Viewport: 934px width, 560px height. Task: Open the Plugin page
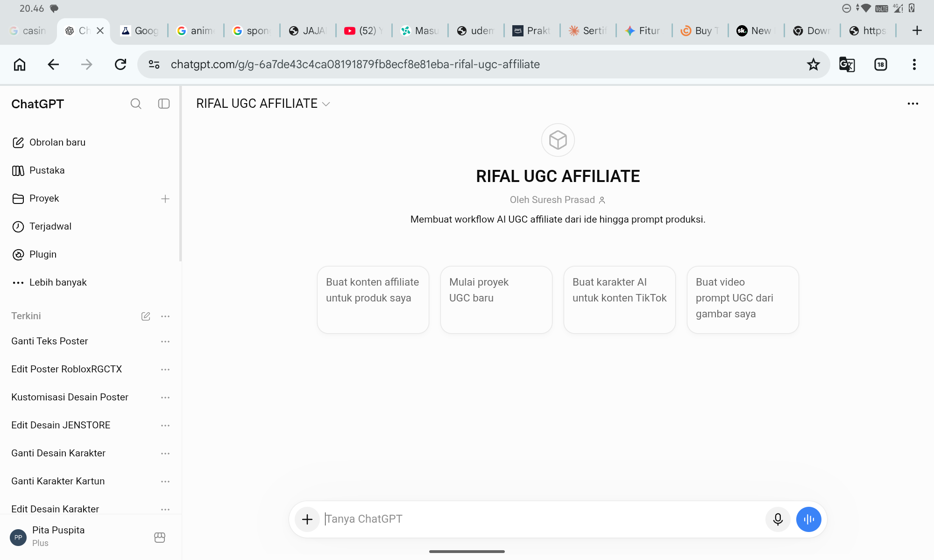(x=34, y=254)
